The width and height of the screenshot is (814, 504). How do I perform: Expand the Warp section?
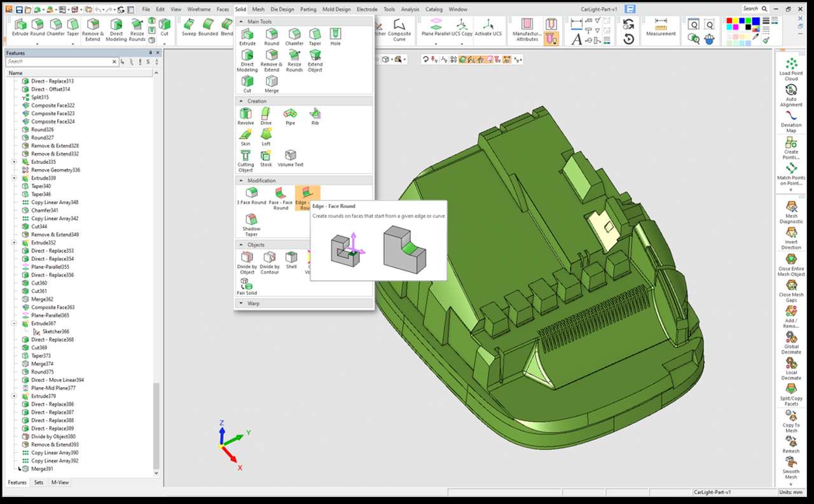tap(240, 303)
